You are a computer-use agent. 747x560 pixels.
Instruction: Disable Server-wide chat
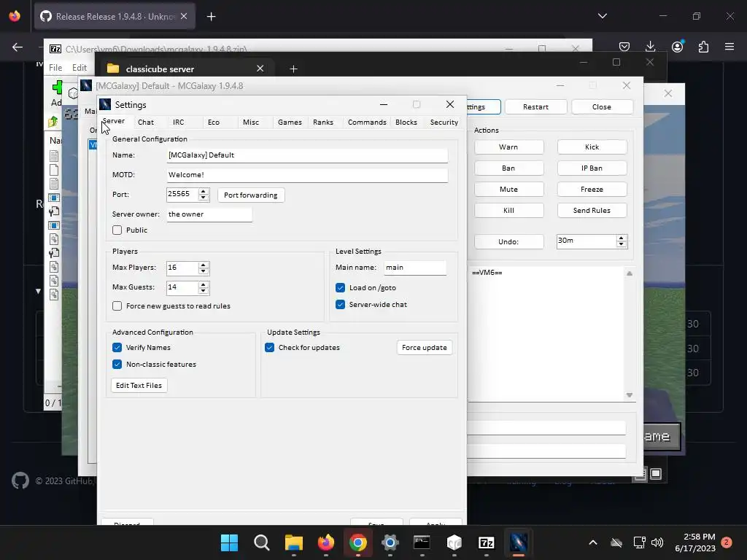click(x=340, y=304)
